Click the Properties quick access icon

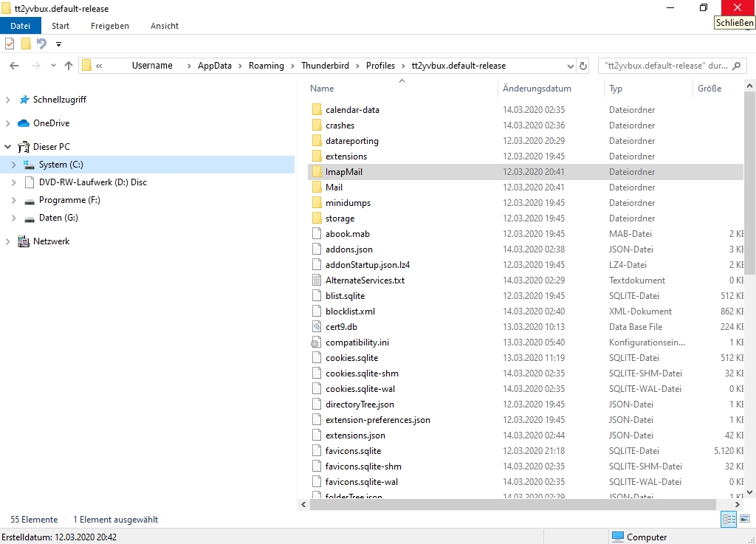tap(10, 44)
